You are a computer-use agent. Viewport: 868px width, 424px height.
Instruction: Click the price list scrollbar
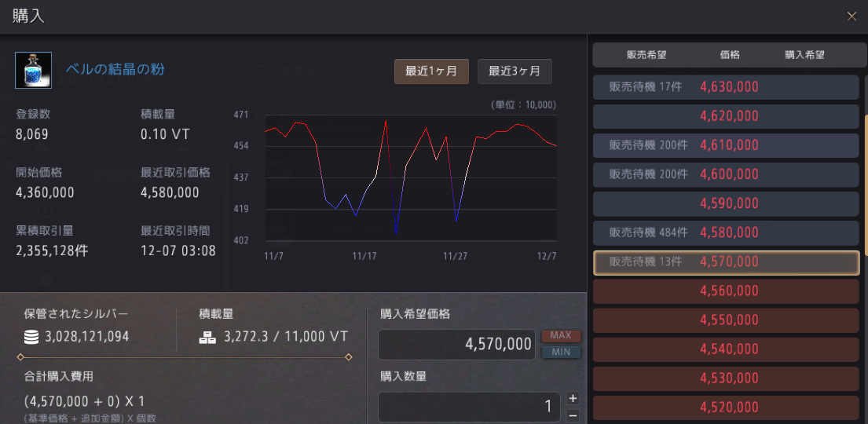pos(865,185)
